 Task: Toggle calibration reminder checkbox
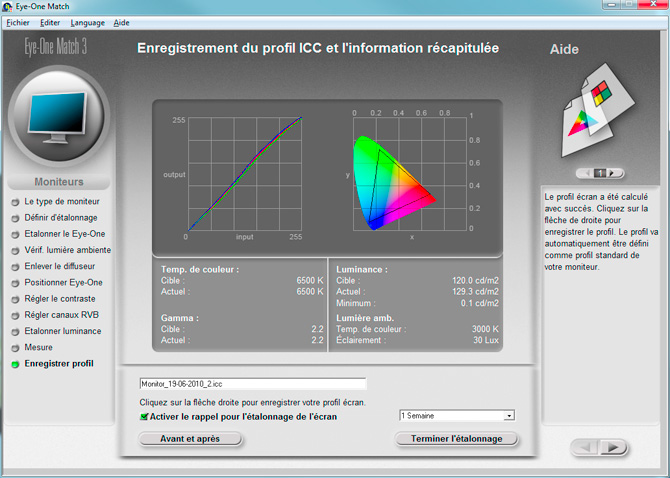click(144, 416)
